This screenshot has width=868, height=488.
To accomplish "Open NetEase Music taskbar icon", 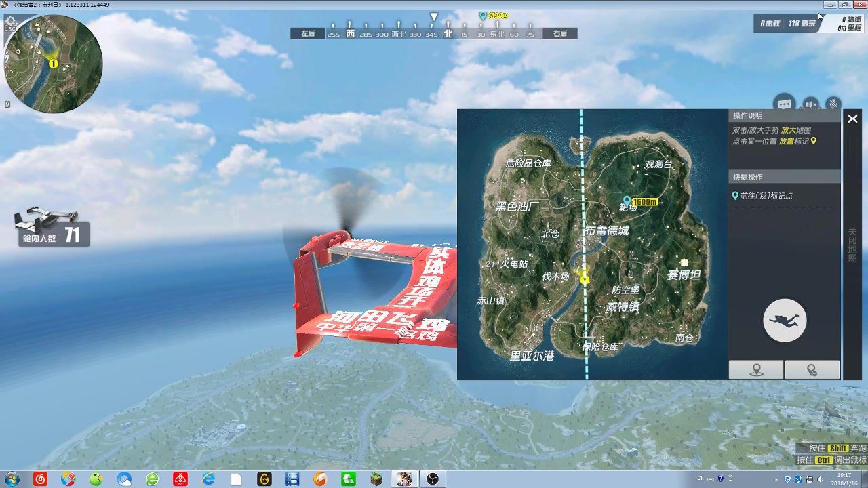I will [41, 479].
